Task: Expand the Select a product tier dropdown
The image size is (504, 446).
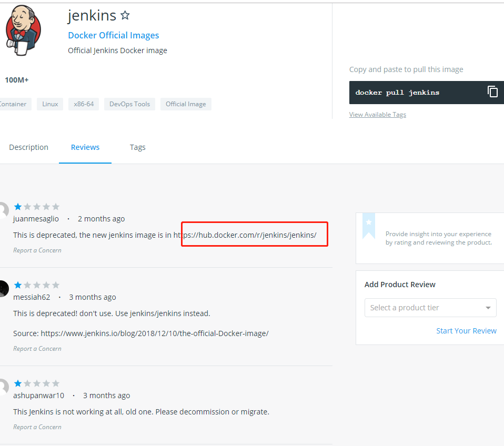Action: tap(430, 308)
